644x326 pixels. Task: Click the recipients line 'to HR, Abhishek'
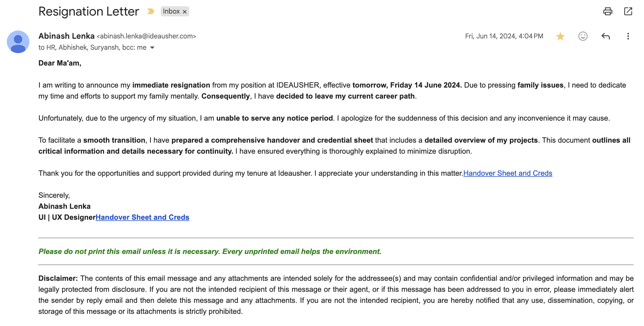(92, 47)
